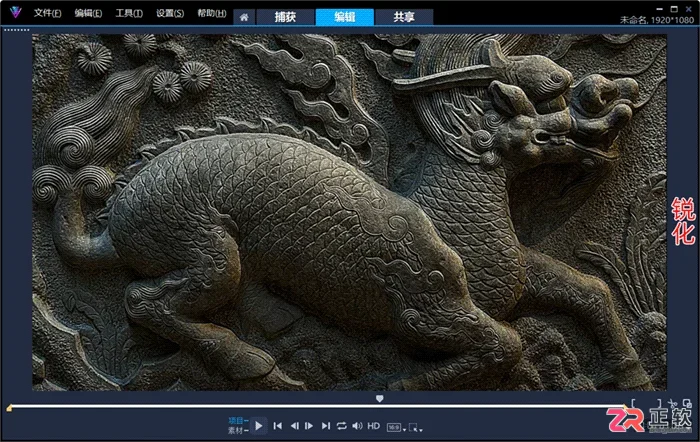Open the 文件 menu
The width and height of the screenshot is (700, 442).
pyautogui.click(x=47, y=13)
